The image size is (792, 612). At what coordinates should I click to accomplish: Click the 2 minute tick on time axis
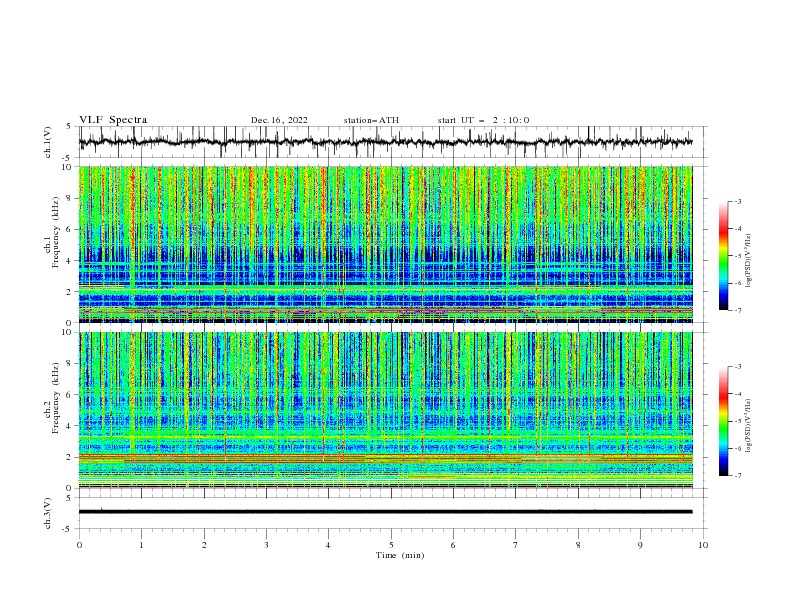204,545
